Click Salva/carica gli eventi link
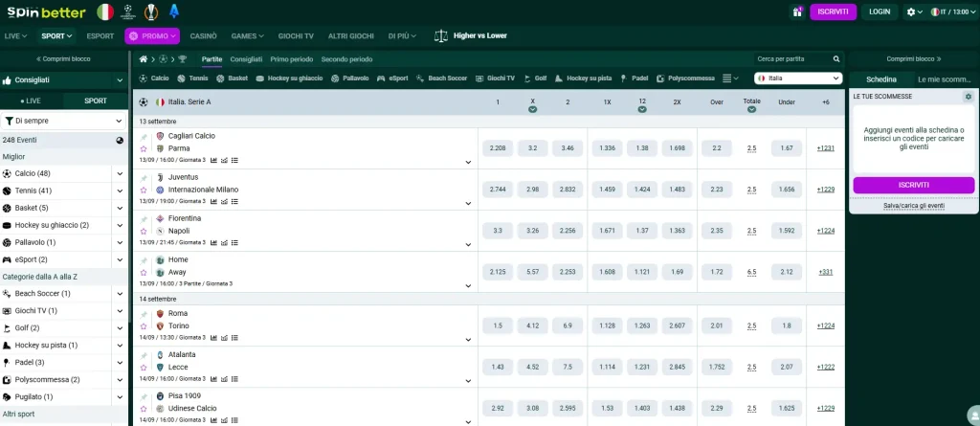 pyautogui.click(x=914, y=206)
